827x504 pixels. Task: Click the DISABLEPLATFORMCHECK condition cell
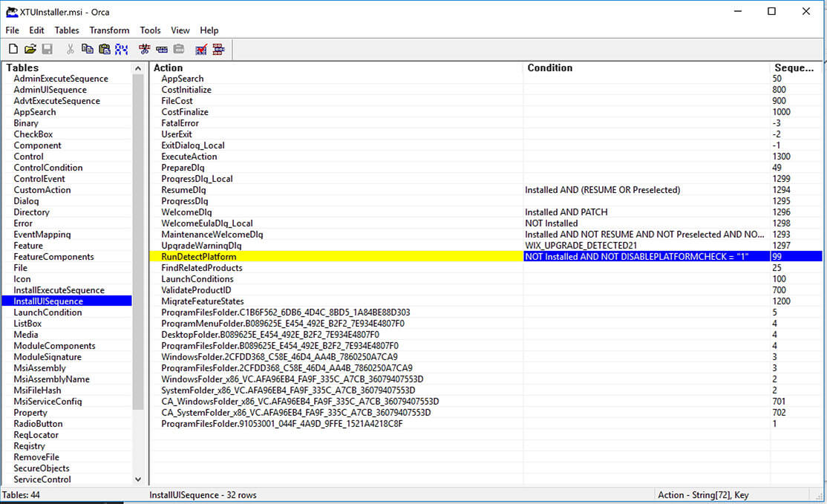[x=647, y=256]
